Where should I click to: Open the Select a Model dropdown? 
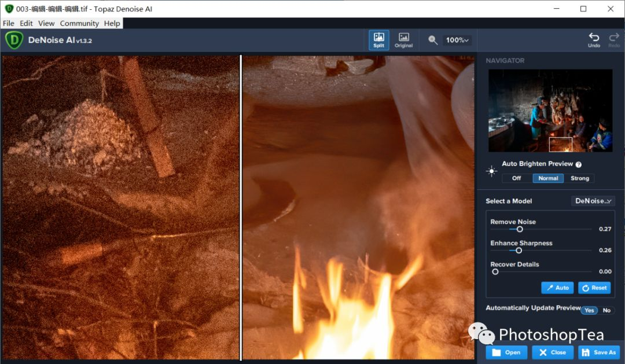tap(593, 201)
